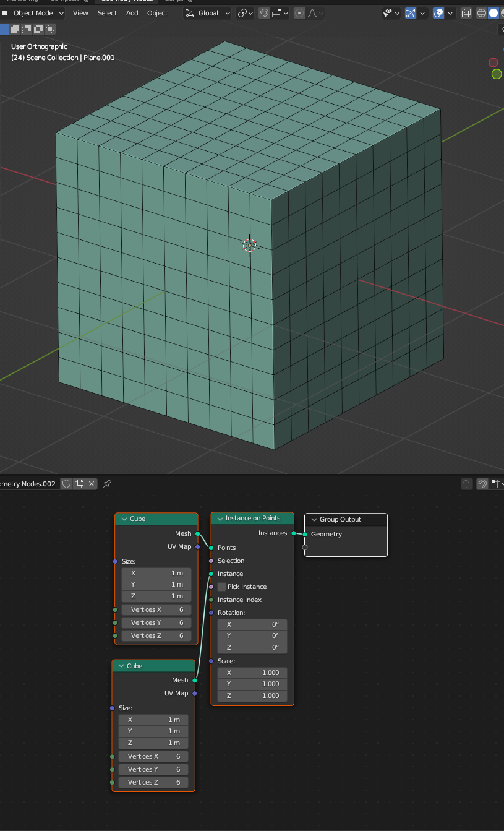Open the Object Mode dropdown
The image size is (504, 831).
(x=33, y=12)
